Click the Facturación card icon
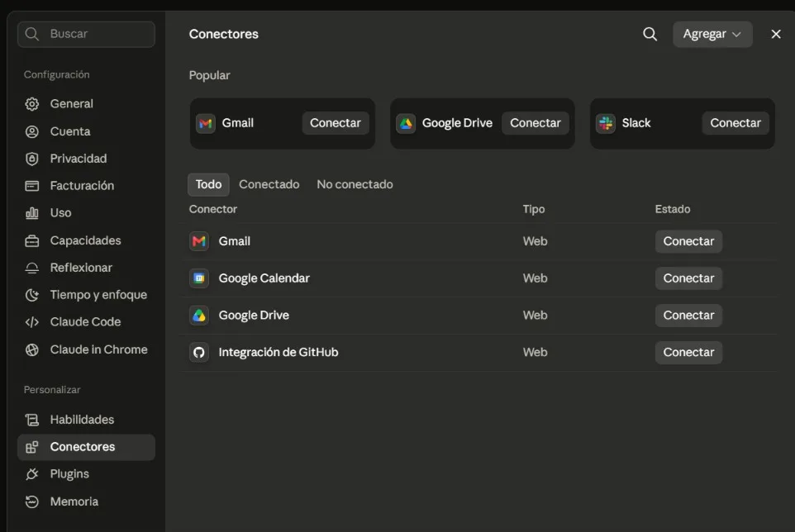Screen dimensions: 795x532 point(32,186)
